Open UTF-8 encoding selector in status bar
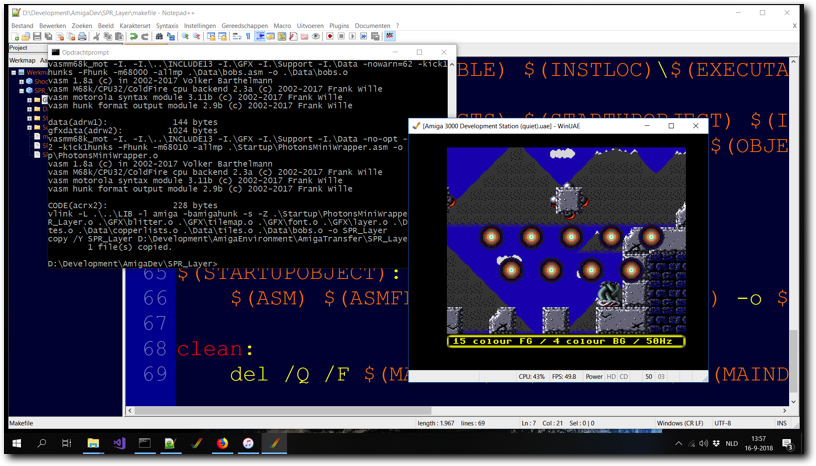 [723, 423]
